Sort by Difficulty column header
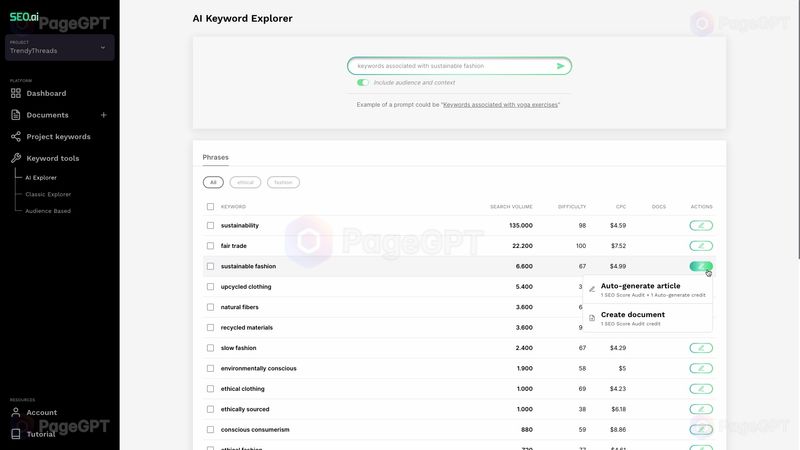 (572, 207)
